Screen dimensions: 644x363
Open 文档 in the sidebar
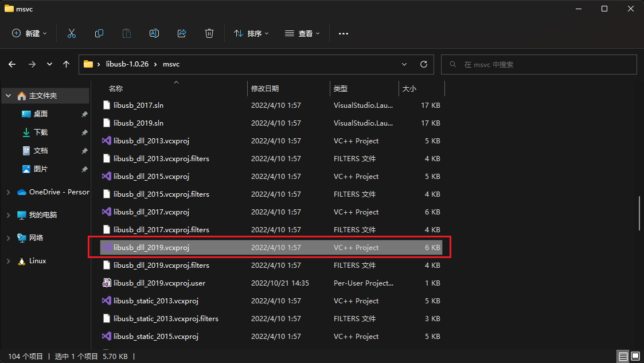[41, 151]
